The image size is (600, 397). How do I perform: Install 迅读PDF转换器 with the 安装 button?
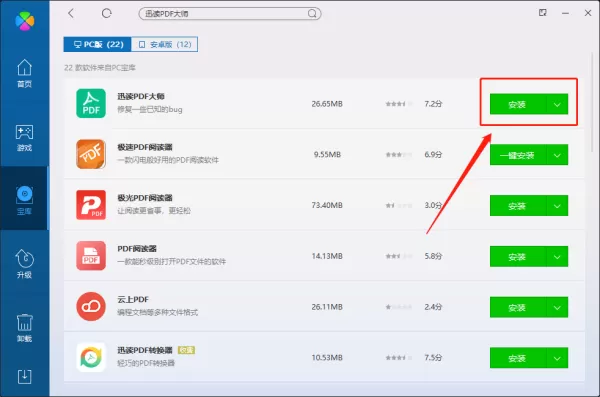tap(518, 358)
